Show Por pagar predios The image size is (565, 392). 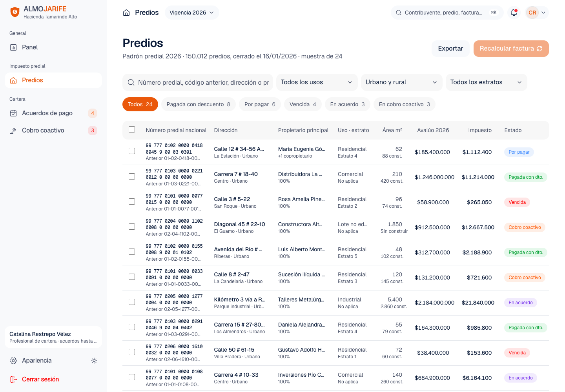pos(260,104)
